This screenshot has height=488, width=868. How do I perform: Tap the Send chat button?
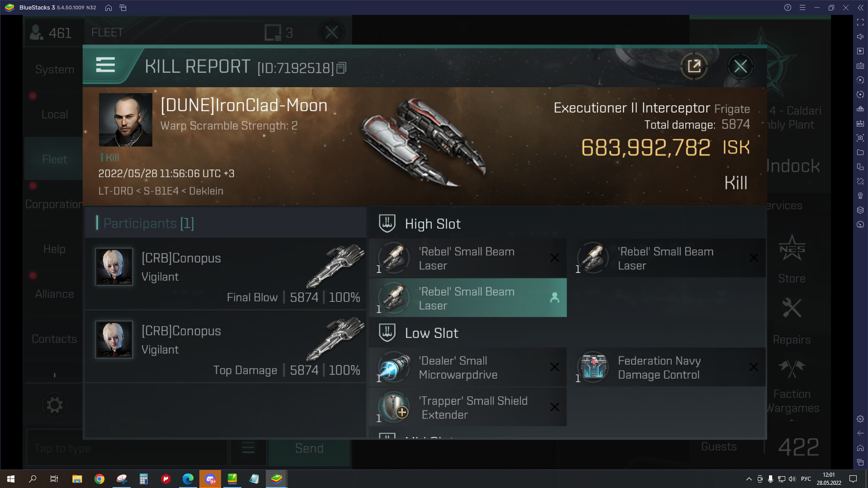[x=309, y=448]
